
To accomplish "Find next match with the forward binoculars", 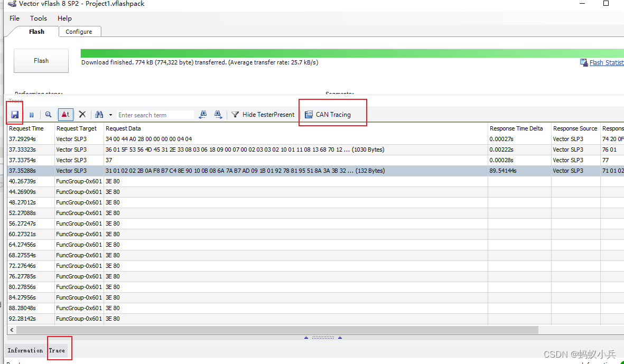I will (x=218, y=115).
